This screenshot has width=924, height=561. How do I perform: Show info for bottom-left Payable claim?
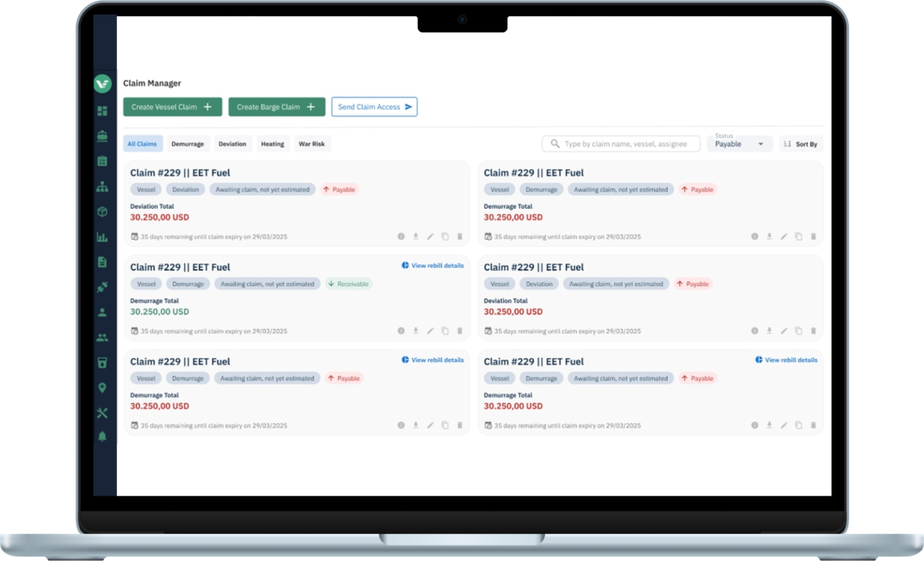click(401, 425)
